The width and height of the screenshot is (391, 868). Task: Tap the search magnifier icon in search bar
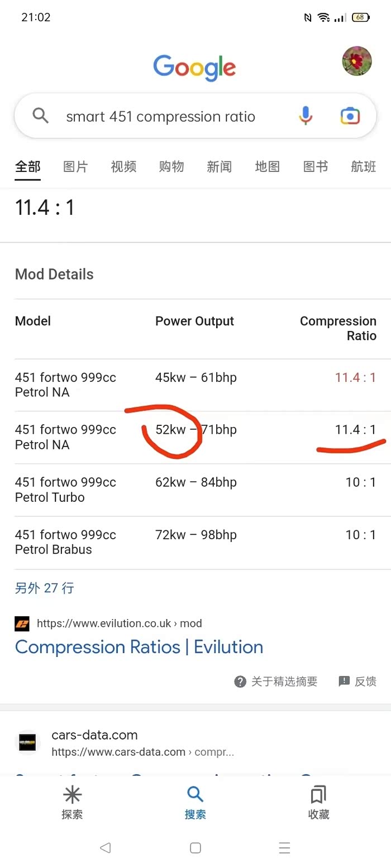[41, 116]
